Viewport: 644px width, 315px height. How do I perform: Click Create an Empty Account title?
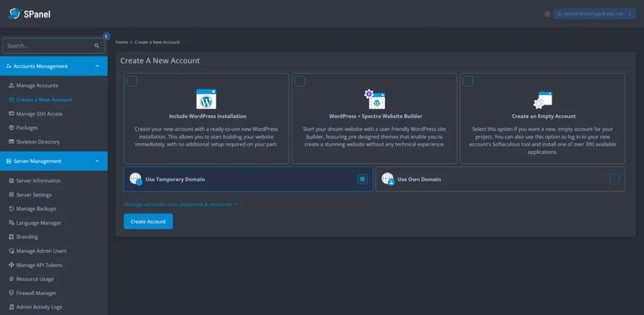[544, 116]
